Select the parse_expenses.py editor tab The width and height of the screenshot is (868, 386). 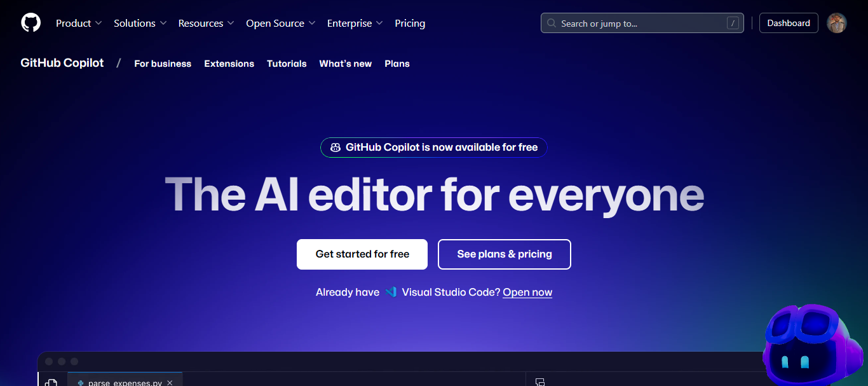click(x=125, y=380)
